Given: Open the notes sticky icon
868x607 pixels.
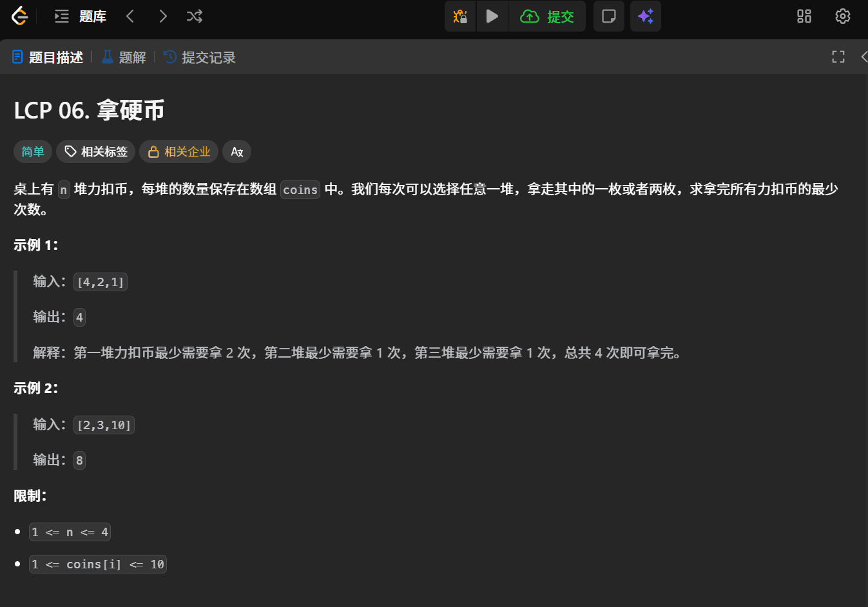Looking at the screenshot, I should tap(609, 16).
